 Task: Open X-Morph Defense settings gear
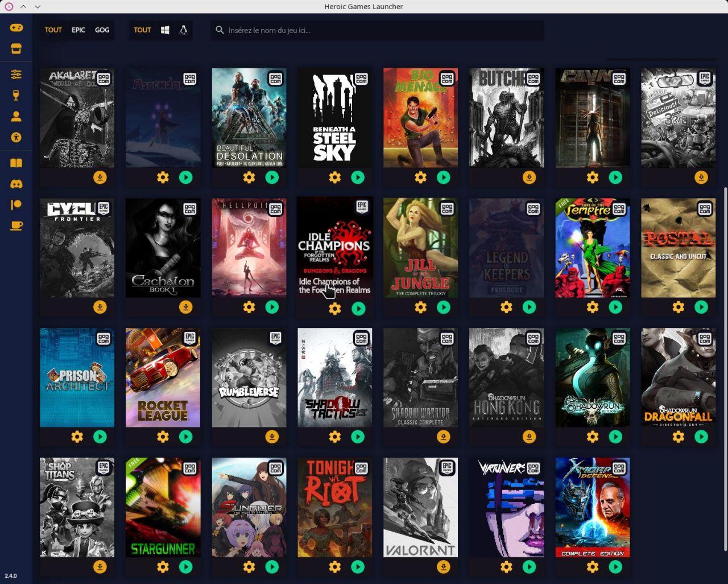pos(593,567)
